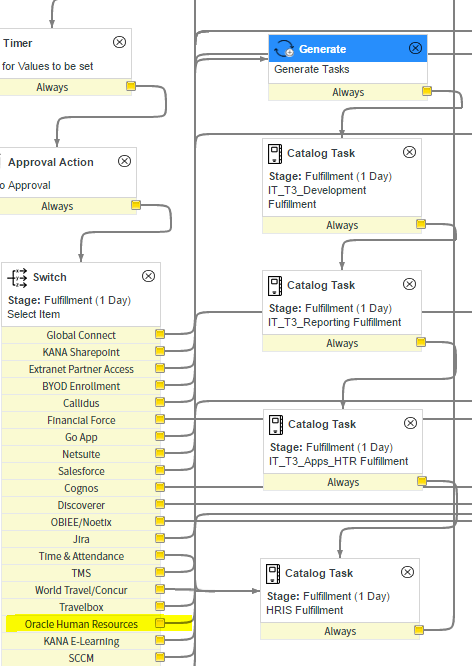Screen dimensions: 472x666
Task: Select the Salesforce switch condition
Action: pyautogui.click(x=81, y=471)
